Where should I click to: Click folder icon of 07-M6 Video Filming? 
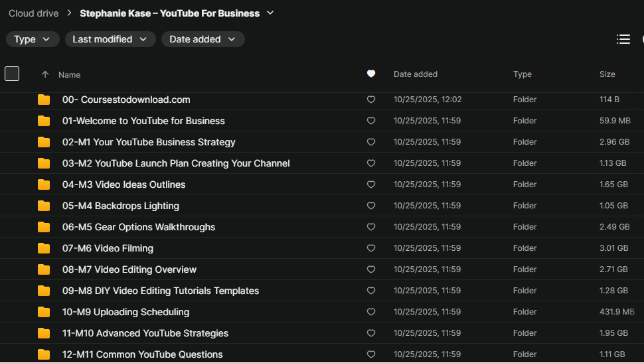pos(44,248)
